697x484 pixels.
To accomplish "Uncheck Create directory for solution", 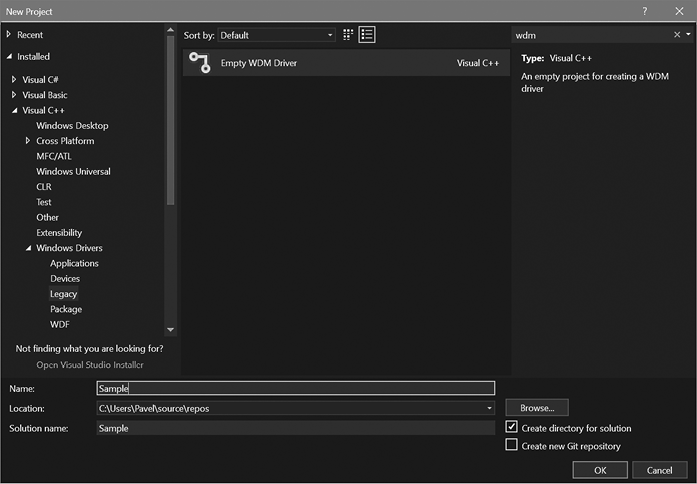I will point(512,427).
